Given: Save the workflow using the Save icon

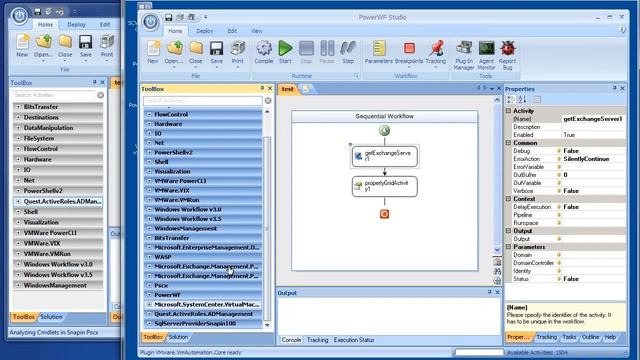Looking at the screenshot, I should pyautogui.click(x=216, y=48).
